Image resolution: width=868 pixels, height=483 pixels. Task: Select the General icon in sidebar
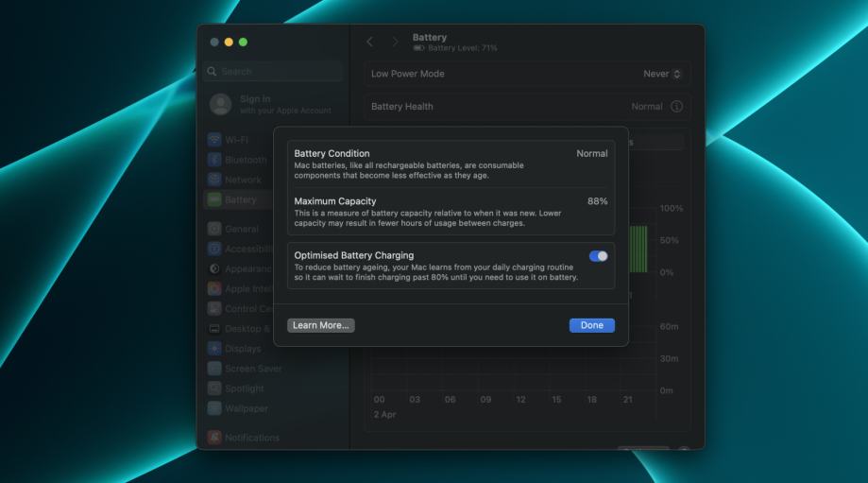(x=214, y=229)
